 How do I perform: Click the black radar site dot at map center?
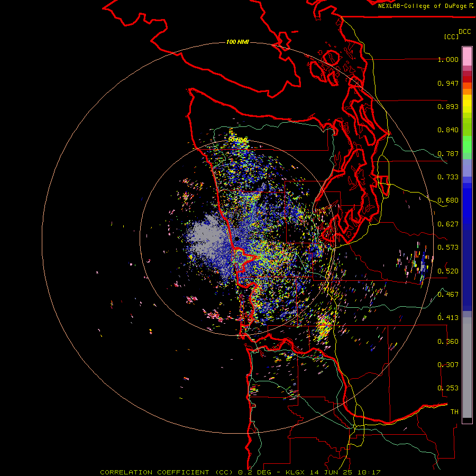[x=237, y=239]
